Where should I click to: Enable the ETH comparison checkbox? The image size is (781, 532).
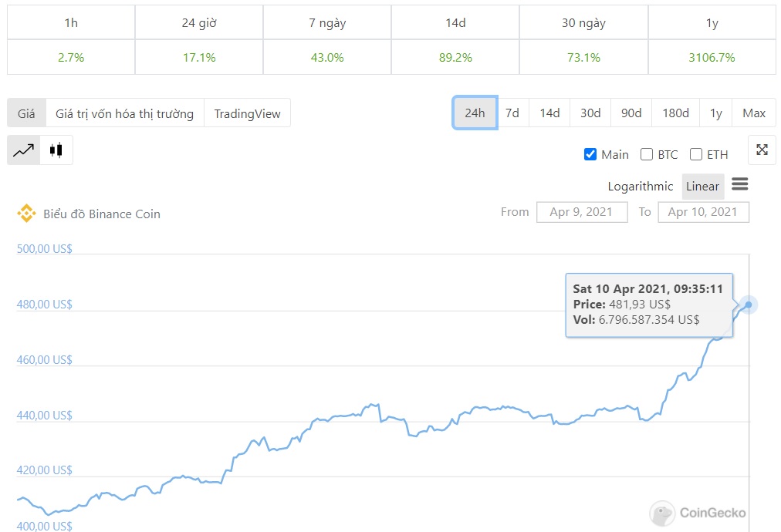coord(696,154)
